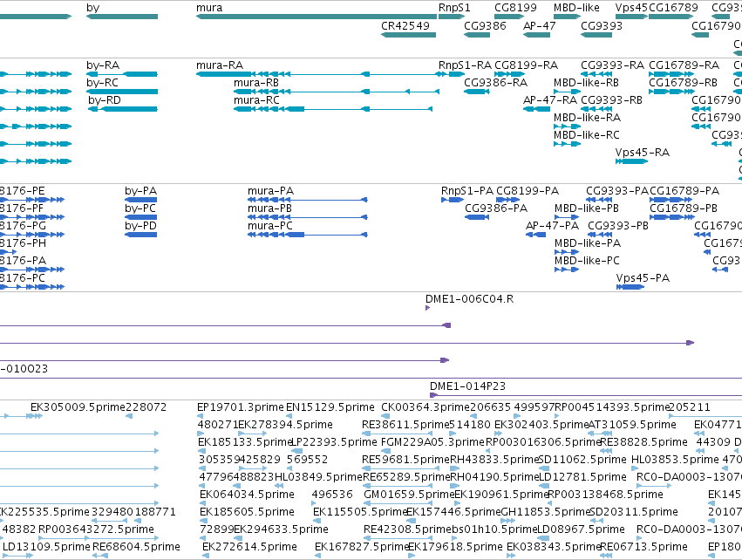
Task: Select EST EK064034.5prime
Action: coord(247,495)
